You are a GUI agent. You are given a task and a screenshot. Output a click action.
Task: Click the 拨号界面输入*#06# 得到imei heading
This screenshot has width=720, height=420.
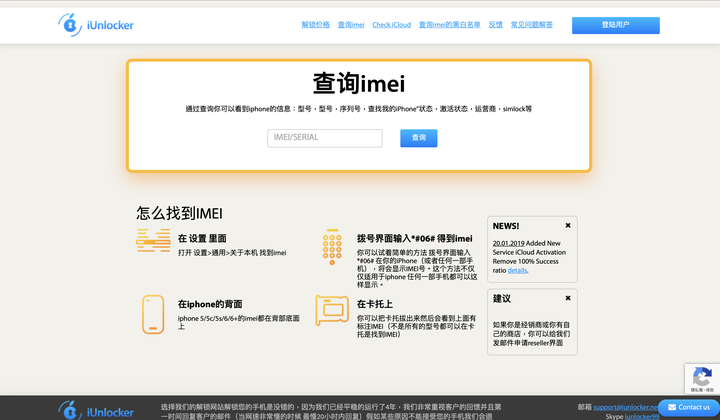[x=415, y=238]
